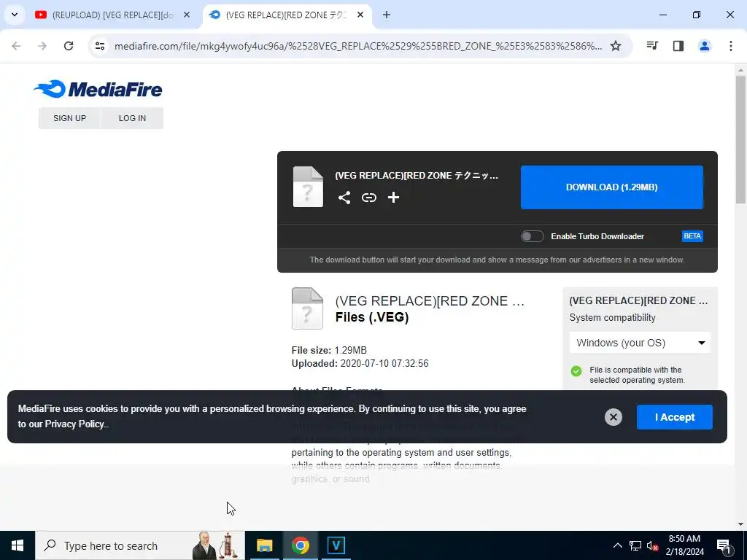747x560 pixels.
Task: Click 'File size: 1.29MB' text
Action: (x=329, y=350)
